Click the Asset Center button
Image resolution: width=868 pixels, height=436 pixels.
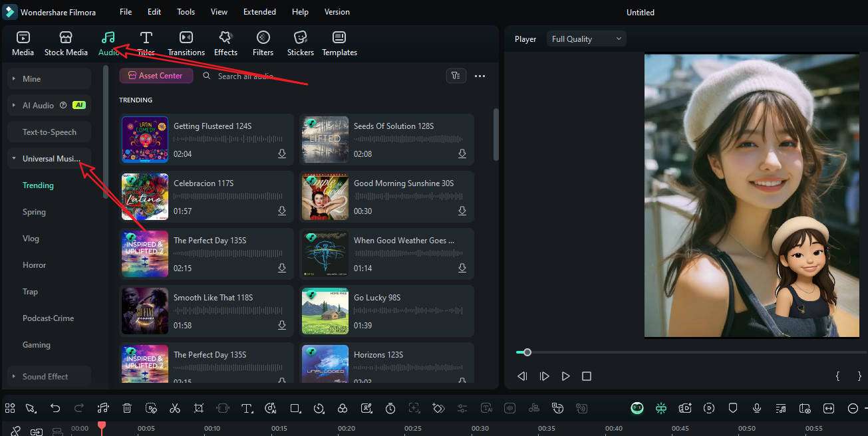tap(156, 76)
